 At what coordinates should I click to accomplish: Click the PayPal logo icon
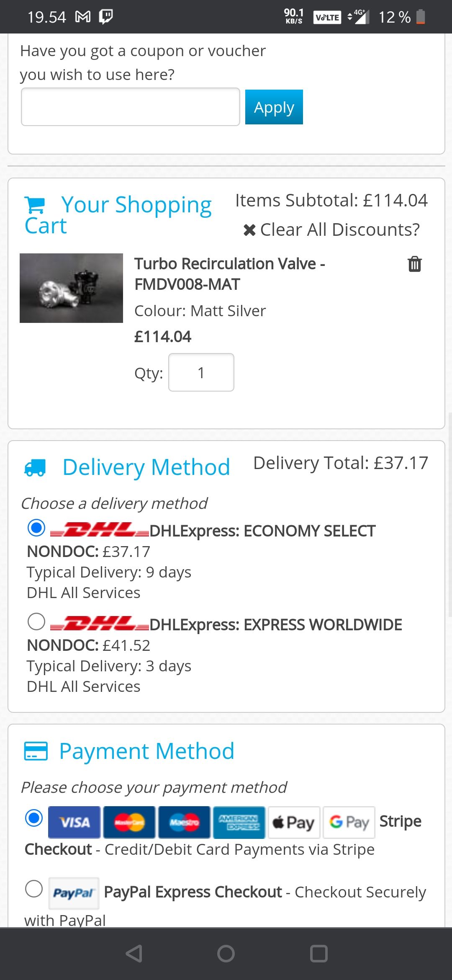click(x=74, y=893)
